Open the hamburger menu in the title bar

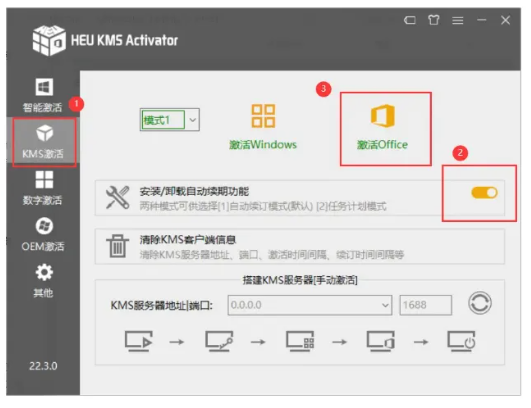(x=458, y=20)
